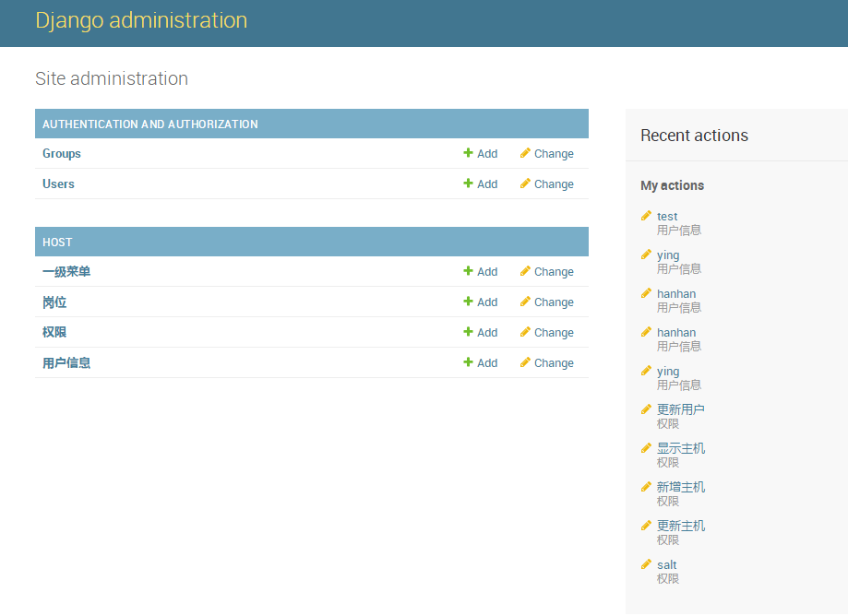The image size is (848, 616).
Task: Click the plus icon in 权限 row
Action: point(468,333)
